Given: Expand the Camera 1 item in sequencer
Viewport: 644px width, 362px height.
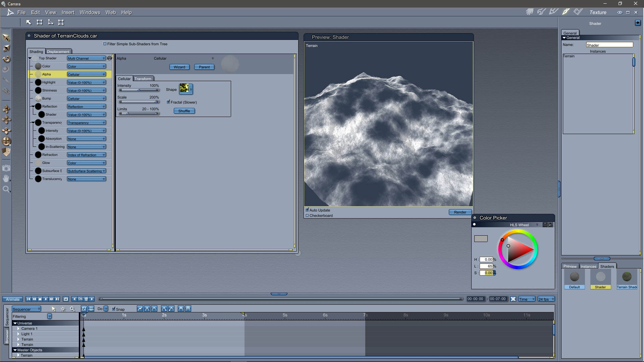Looking at the screenshot, I should 18,328.
